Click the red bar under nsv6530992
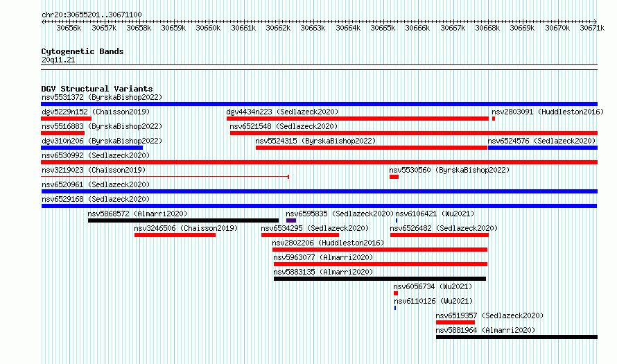 319,162
